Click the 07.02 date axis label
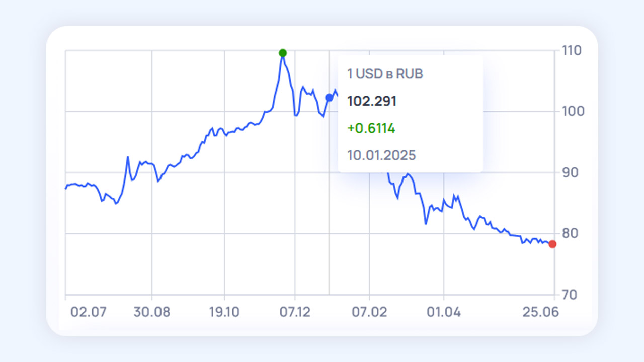Image resolution: width=644 pixels, height=362 pixels. pyautogui.click(x=369, y=312)
